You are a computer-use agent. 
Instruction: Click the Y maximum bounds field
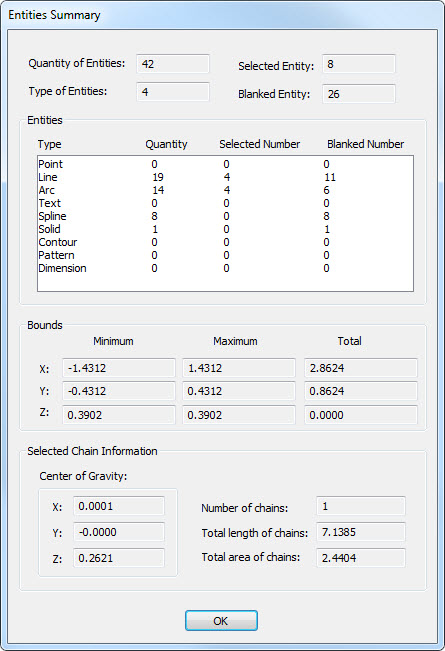pos(239,391)
